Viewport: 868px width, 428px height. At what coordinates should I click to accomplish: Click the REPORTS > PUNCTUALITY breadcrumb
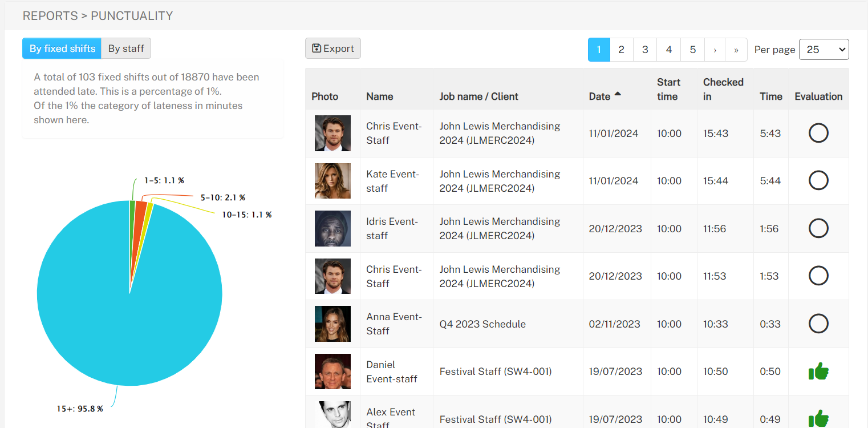click(98, 16)
